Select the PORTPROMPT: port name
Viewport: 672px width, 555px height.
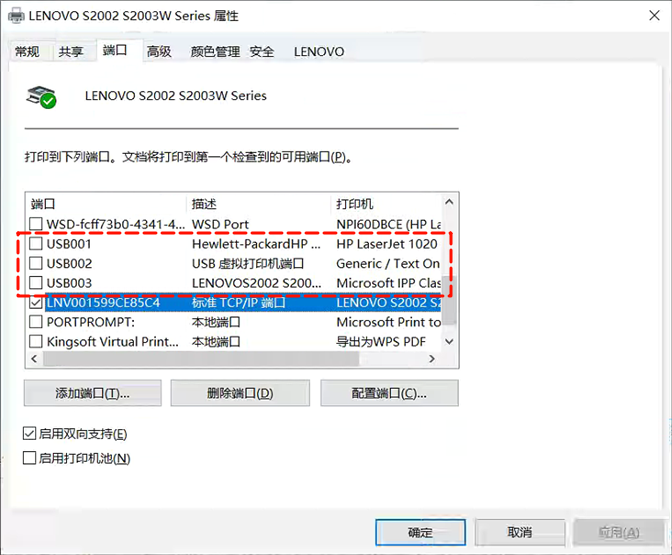tap(90, 322)
